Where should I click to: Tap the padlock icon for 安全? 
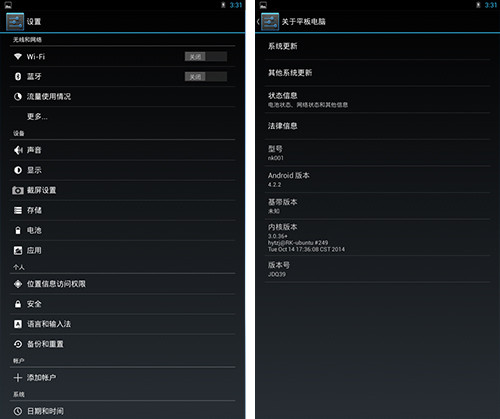pyautogui.click(x=18, y=304)
